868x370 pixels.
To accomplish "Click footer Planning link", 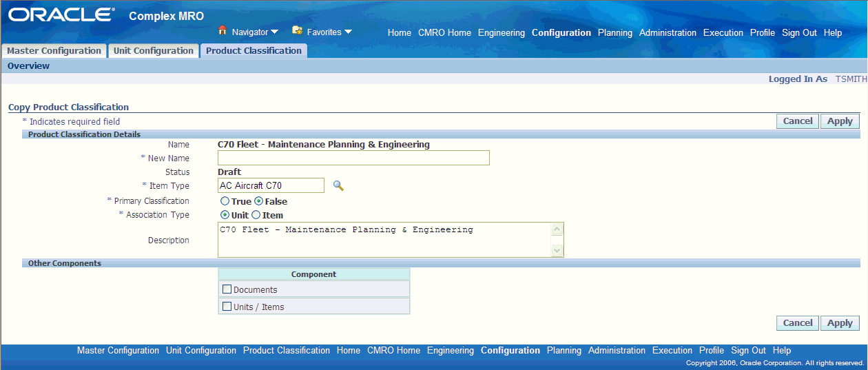I will tap(564, 351).
